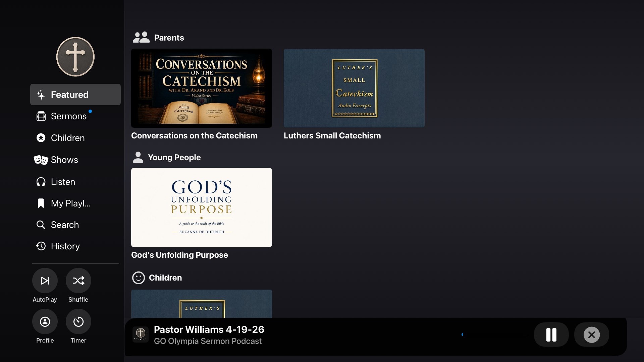Open God's Unfolding Purpose thumbnail
Image resolution: width=644 pixels, height=362 pixels.
pos(202,207)
